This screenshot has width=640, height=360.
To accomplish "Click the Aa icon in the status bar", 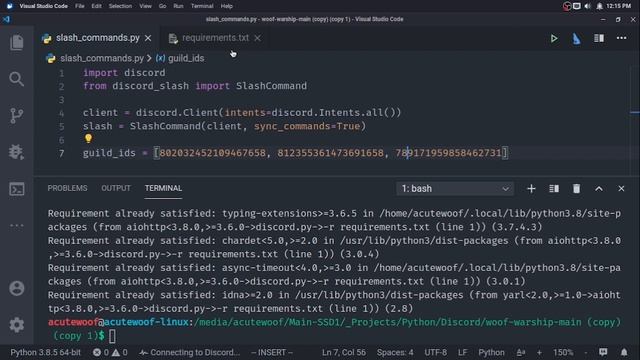I will pos(521,352).
